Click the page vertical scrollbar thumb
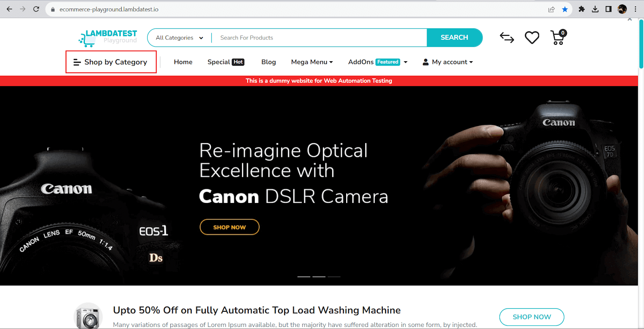 [641, 44]
